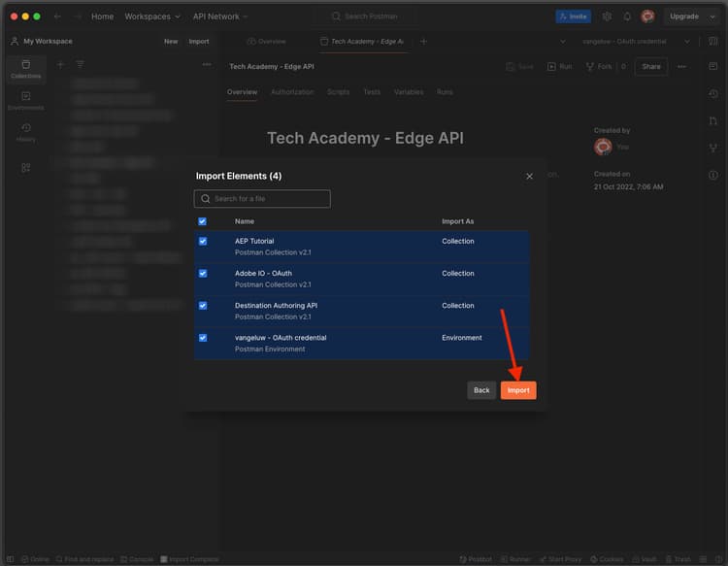Open the environment quick look icon

pos(713,42)
